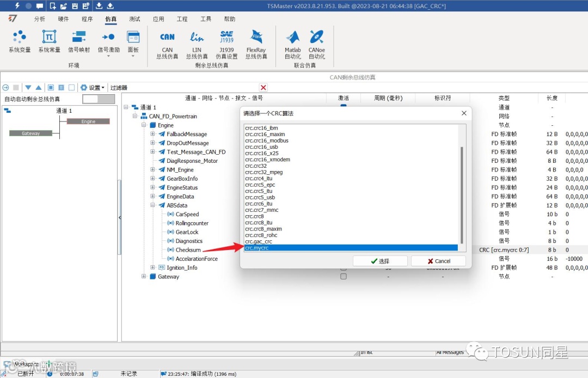Toggle 自动启动剩余总线仿真 switch

(x=99, y=99)
